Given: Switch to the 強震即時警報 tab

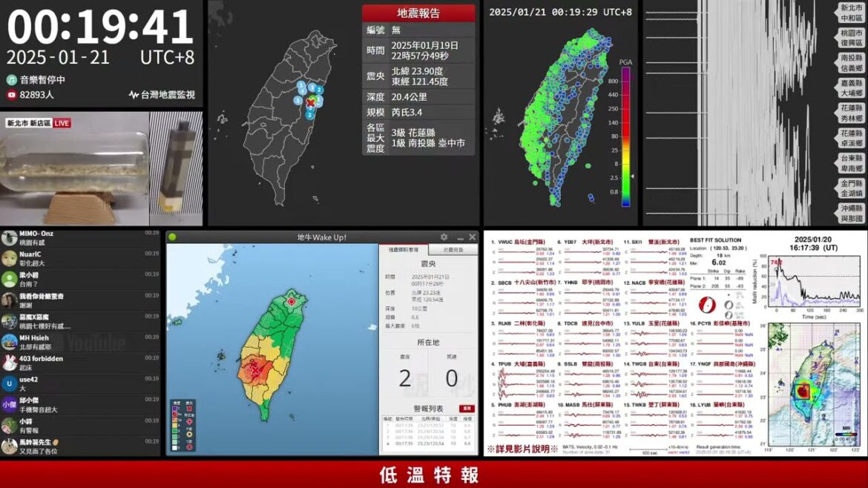Looking at the screenshot, I should click(x=403, y=250).
